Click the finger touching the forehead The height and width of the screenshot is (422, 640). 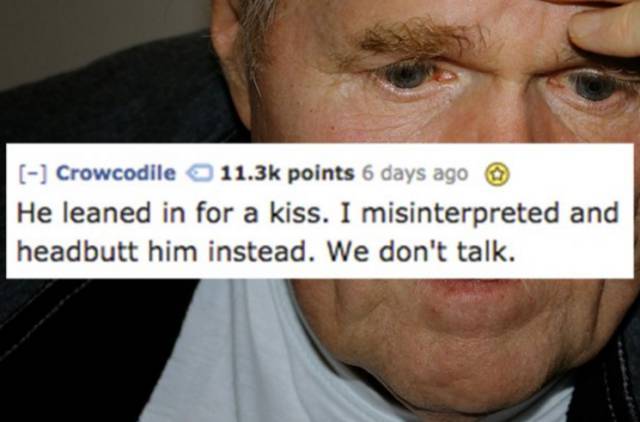[x=603, y=28]
